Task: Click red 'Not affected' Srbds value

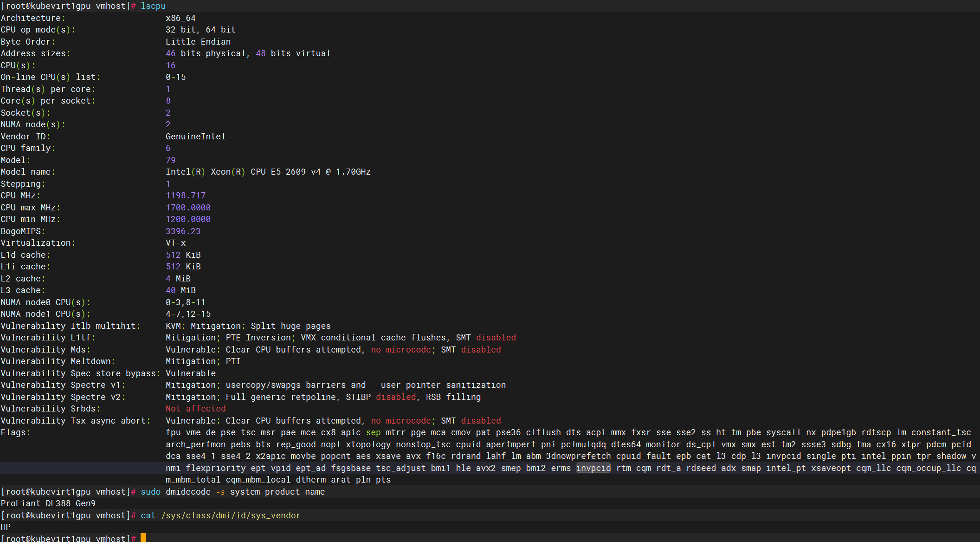Action: [196, 409]
